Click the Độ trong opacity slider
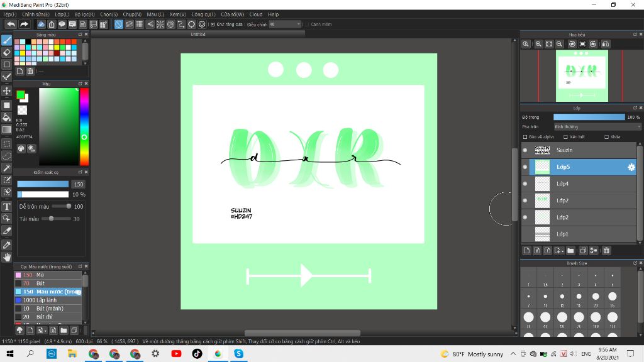The width and height of the screenshot is (644, 362). (589, 117)
